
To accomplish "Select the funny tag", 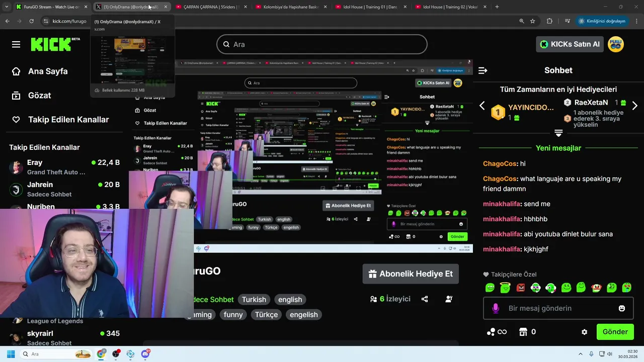I will click(233, 314).
